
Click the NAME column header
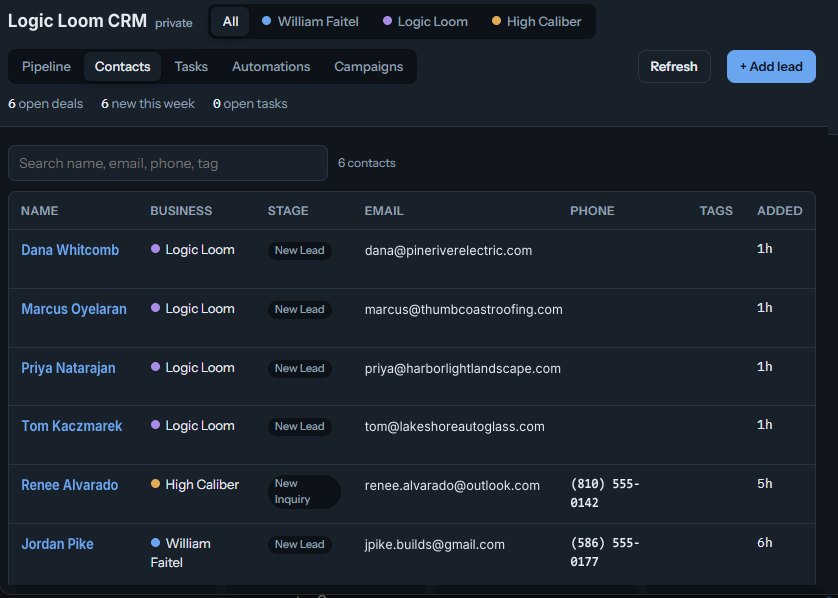40,211
